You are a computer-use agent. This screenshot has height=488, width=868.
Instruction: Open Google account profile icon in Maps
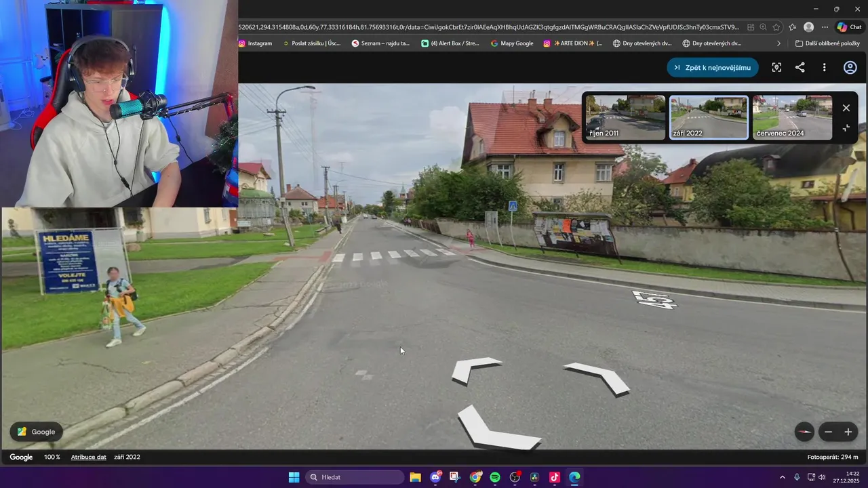point(850,68)
